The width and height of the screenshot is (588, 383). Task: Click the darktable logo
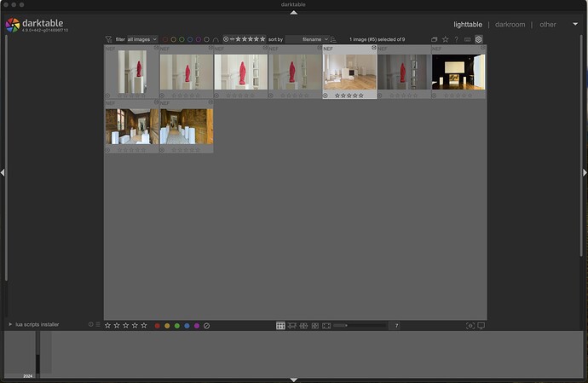tap(13, 25)
